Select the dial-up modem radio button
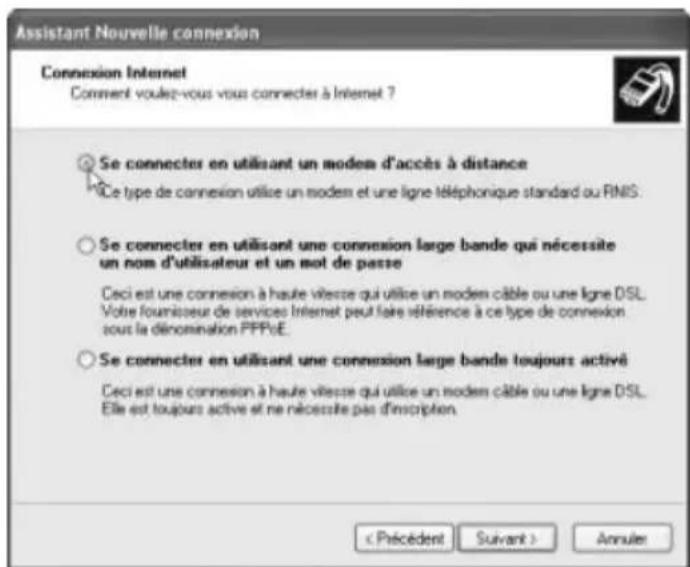The image size is (690, 567). point(86,164)
